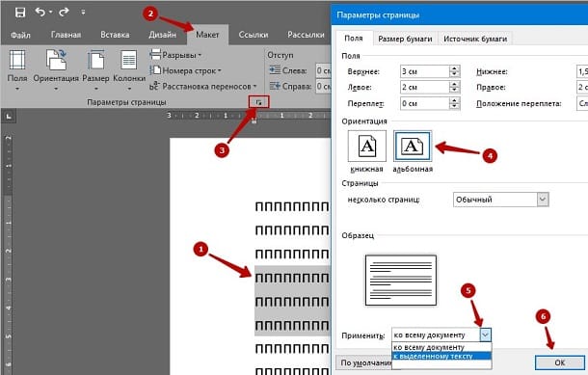Select 'ко всему документу' list option
This screenshot has height=375, width=588.
(441, 347)
